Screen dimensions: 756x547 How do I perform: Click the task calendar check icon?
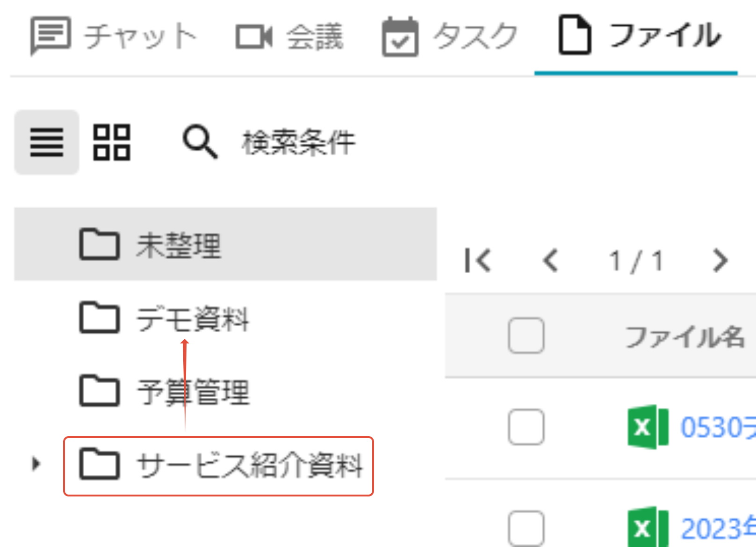(x=400, y=36)
